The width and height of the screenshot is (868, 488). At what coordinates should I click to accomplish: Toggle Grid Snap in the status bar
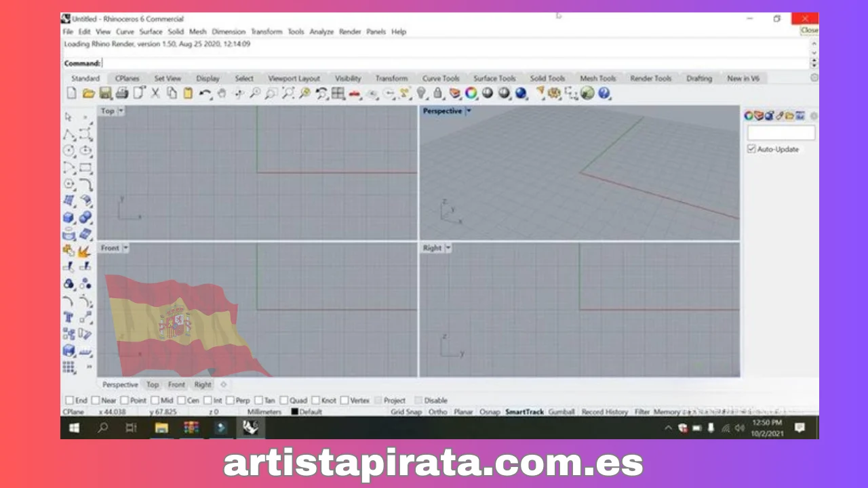(406, 412)
